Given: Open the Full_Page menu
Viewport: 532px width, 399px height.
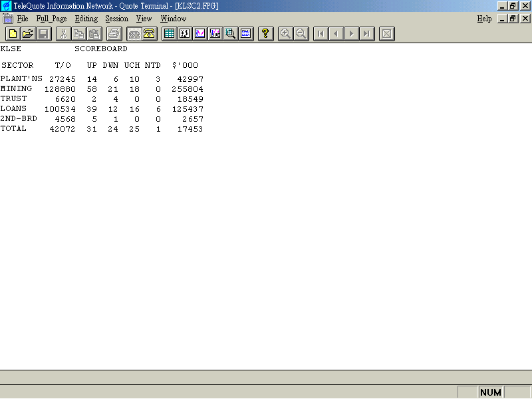Looking at the screenshot, I should coord(52,19).
